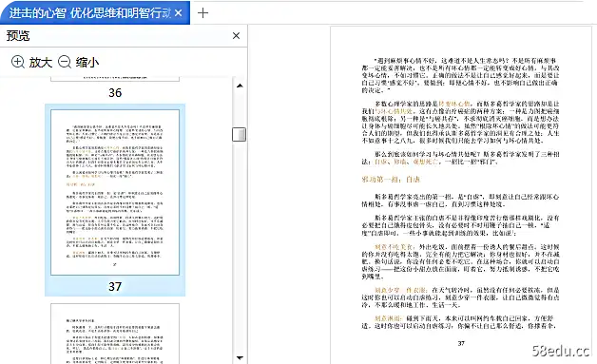597x364 pixels.
Task: Click the 缩小 zoom out label
Action: pyautogui.click(x=87, y=62)
